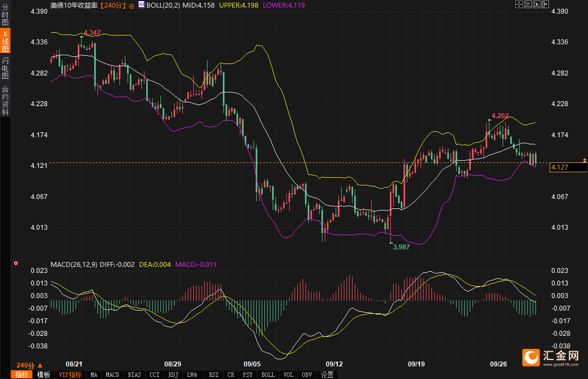Apply the PSY indicator
The image size is (588, 379).
tap(247, 375)
